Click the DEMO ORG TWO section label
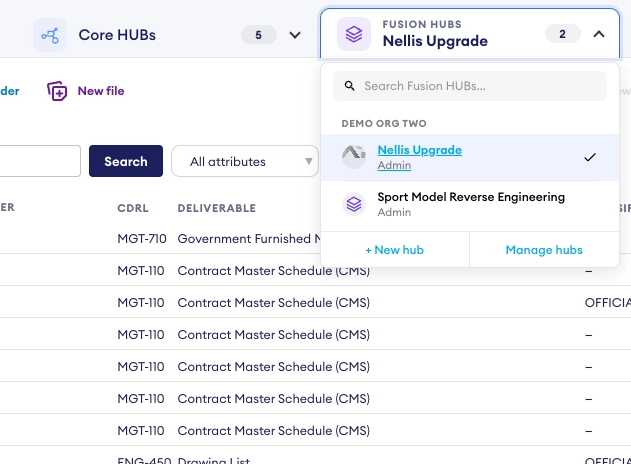Screen dimensions: 631x464 [x=384, y=124]
